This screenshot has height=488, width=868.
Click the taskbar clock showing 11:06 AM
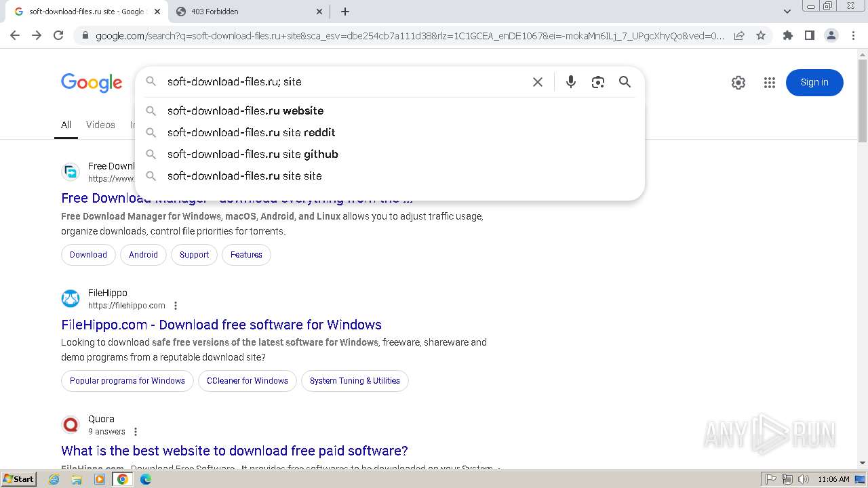click(x=833, y=479)
